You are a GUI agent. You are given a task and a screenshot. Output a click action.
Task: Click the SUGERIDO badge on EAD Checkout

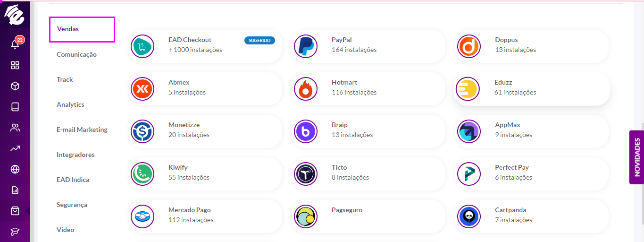coord(259,41)
